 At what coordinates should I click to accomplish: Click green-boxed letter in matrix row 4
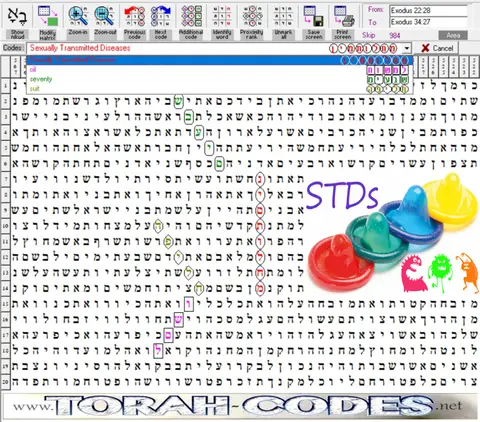199,133
